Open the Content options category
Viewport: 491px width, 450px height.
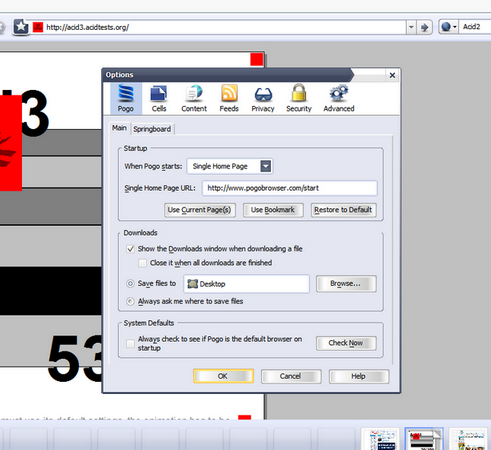click(x=194, y=99)
